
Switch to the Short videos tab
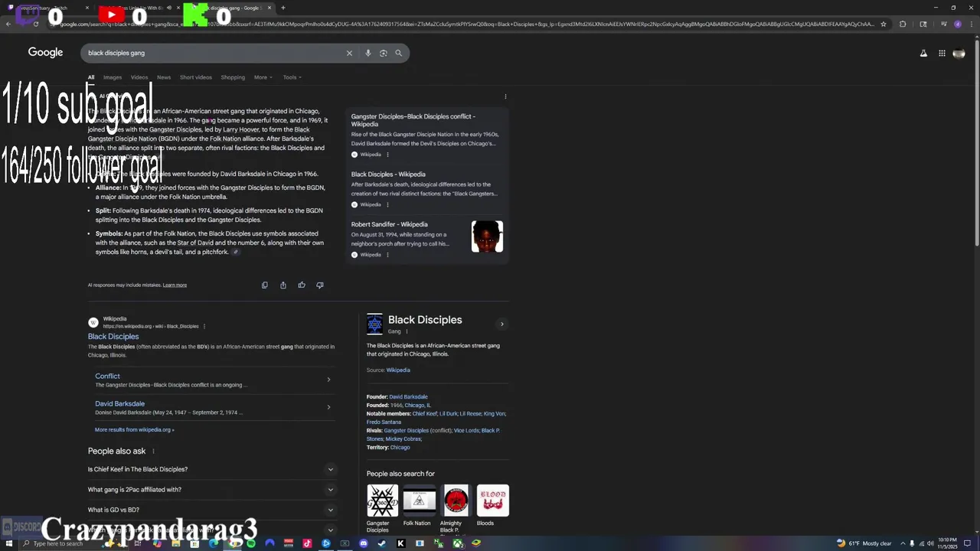[x=196, y=77]
